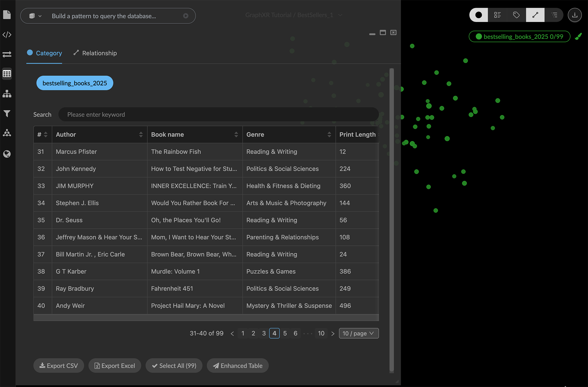Toggle the bestselling_books_2025 legend chip
Image resolution: width=588 pixels, height=387 pixels.
coord(519,37)
